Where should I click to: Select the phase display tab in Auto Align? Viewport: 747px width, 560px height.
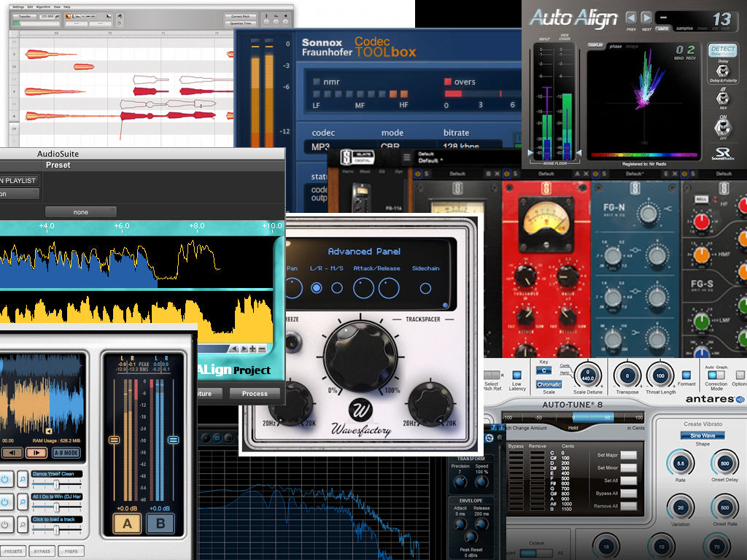(616, 46)
